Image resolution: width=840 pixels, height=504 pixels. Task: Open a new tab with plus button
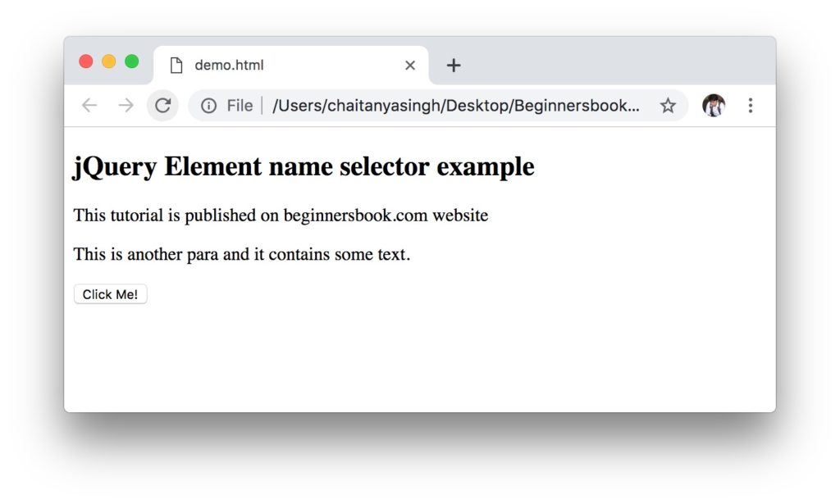454,66
